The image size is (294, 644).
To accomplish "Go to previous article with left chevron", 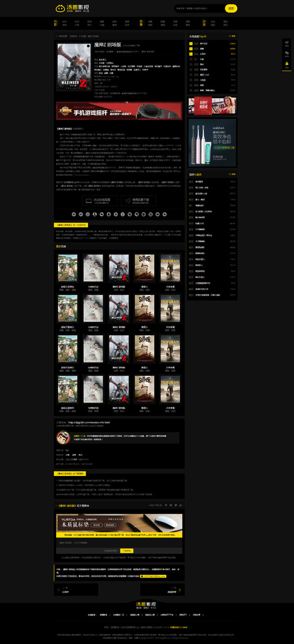I will (x=58, y=590).
